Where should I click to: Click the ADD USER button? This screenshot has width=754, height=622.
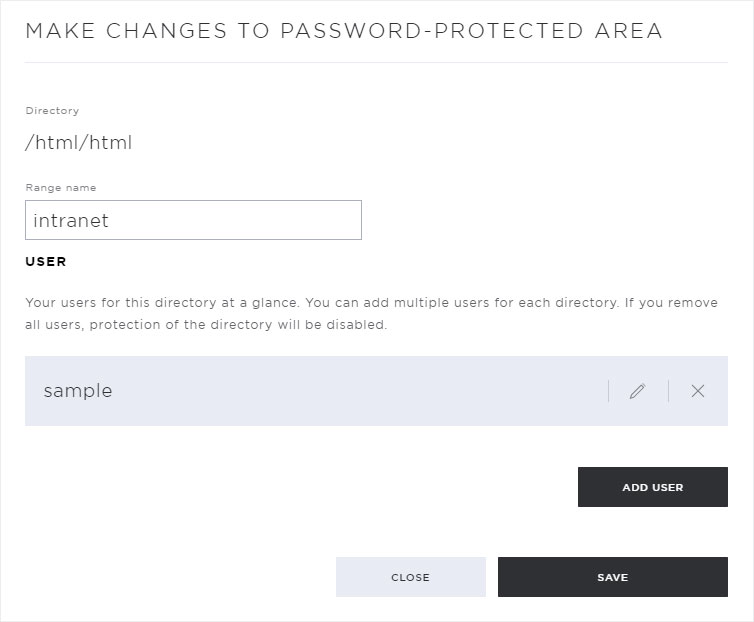pos(653,487)
